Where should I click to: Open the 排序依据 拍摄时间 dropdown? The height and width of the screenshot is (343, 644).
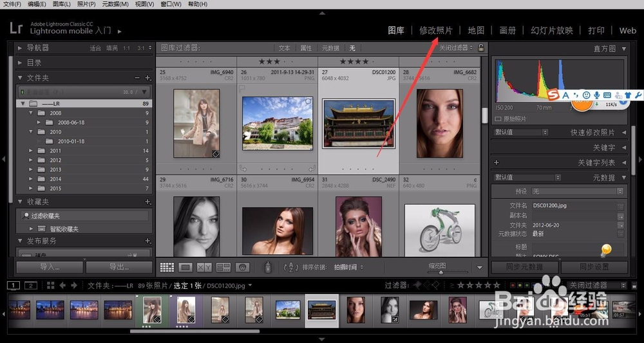(348, 268)
